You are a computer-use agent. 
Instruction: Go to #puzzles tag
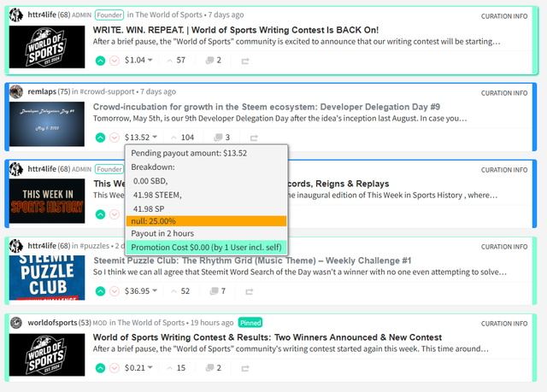pos(95,246)
